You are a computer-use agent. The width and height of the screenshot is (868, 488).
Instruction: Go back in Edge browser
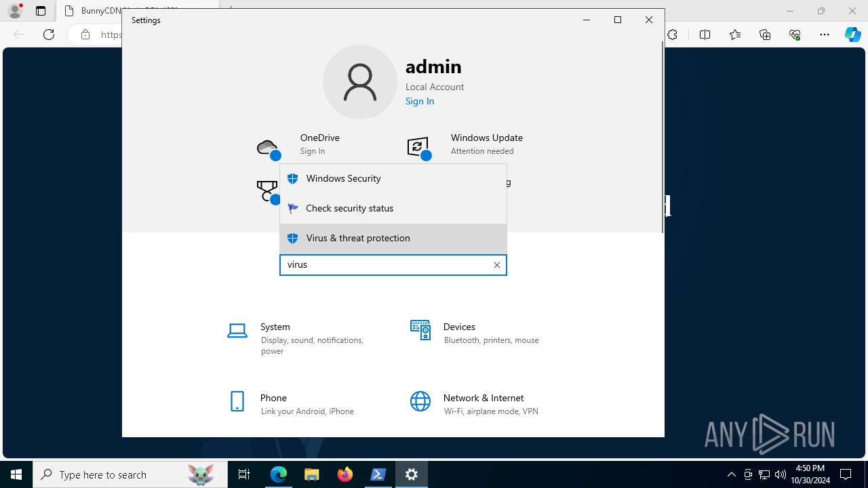click(19, 35)
